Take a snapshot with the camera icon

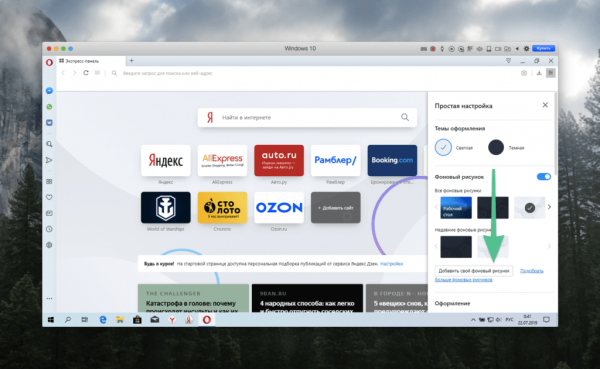524,73
